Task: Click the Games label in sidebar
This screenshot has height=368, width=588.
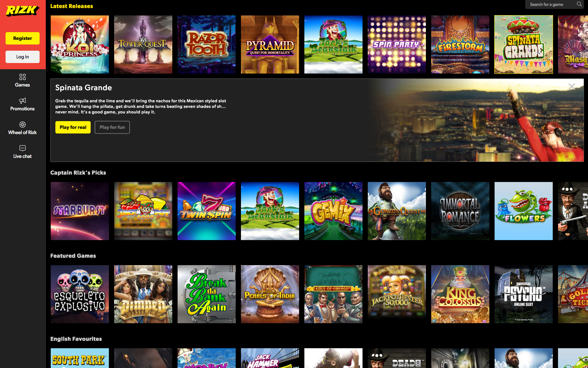Action: click(x=22, y=85)
